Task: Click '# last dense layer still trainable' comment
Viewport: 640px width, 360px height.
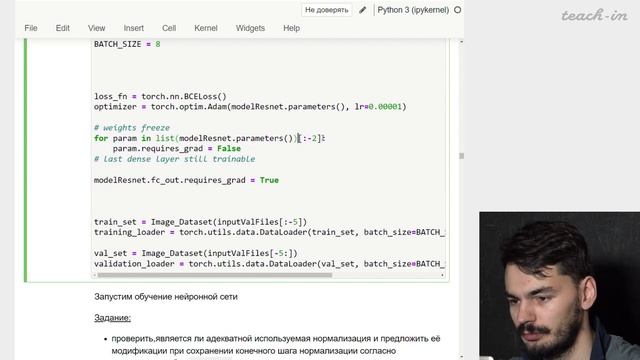Action: tap(175, 159)
